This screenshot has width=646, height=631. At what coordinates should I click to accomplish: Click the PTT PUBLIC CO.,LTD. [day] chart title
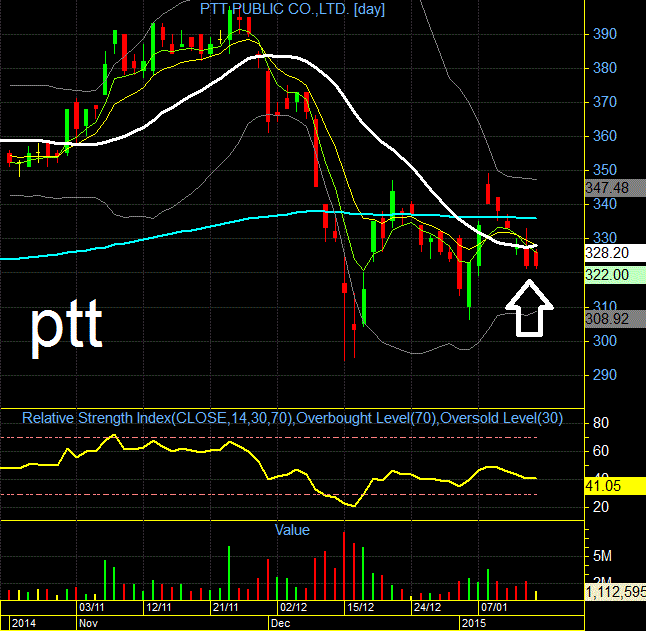click(x=292, y=9)
